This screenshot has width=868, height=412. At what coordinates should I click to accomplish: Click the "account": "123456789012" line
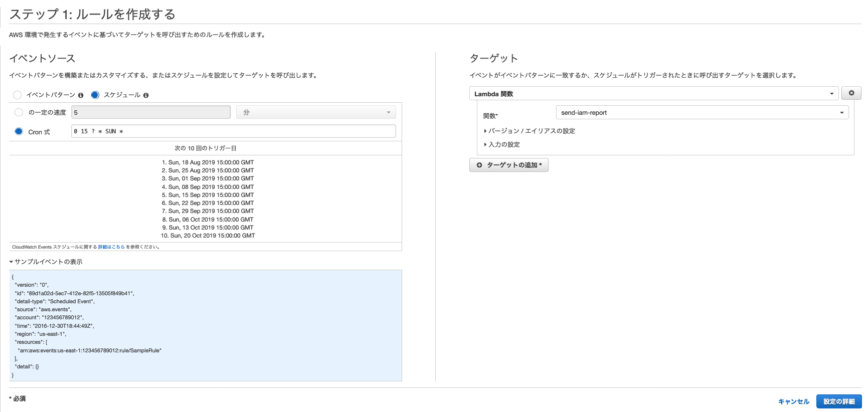49,317
